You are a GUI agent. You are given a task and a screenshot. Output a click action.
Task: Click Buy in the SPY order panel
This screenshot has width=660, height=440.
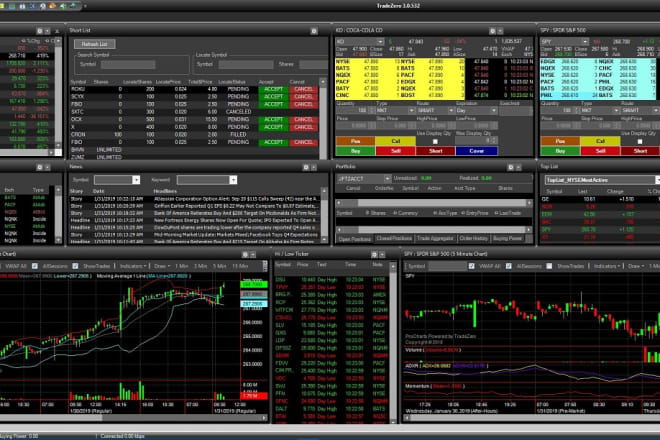click(x=560, y=151)
